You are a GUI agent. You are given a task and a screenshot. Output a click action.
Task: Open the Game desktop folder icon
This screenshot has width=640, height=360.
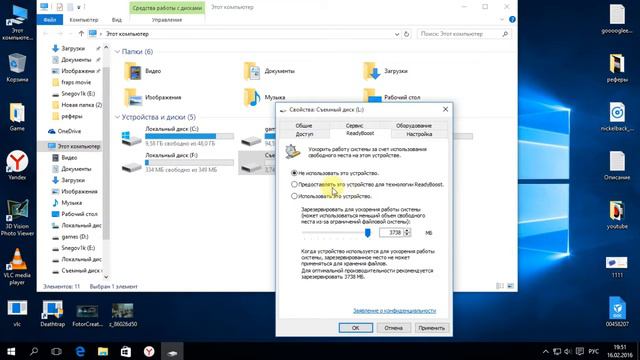point(17,117)
